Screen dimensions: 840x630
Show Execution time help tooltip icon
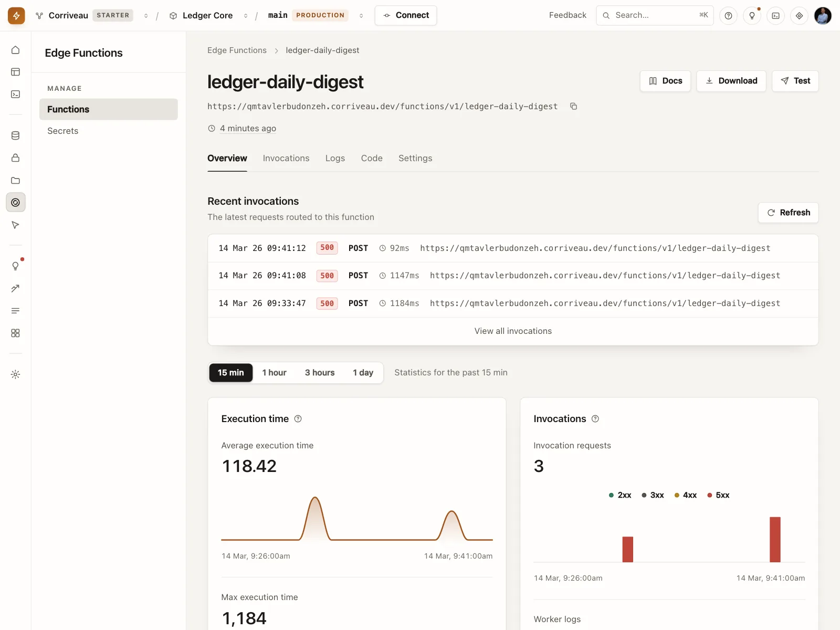pos(298,419)
